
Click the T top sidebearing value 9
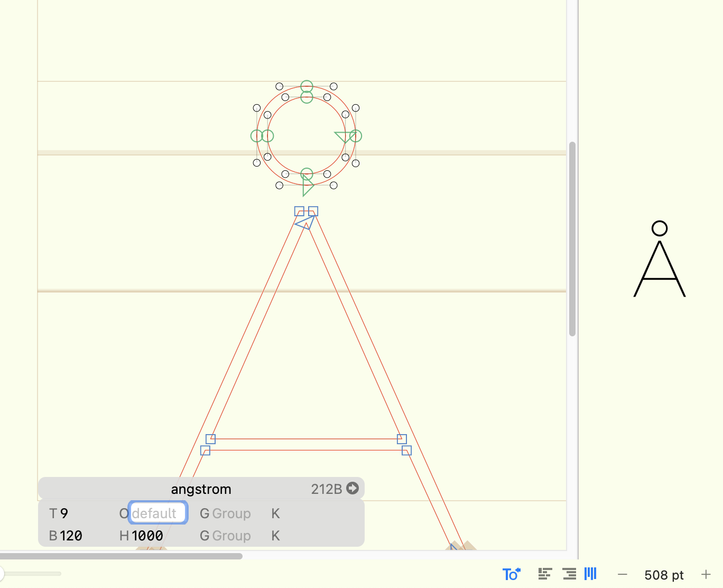64,513
